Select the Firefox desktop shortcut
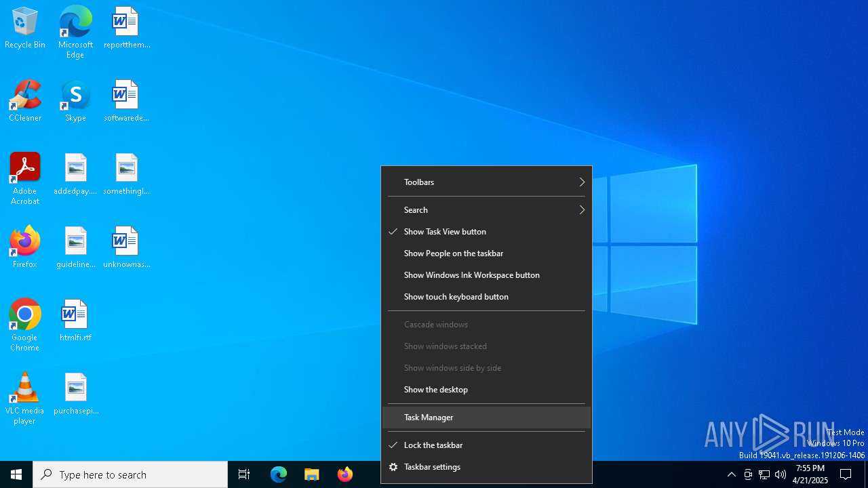The height and width of the screenshot is (488, 868). coord(25,248)
